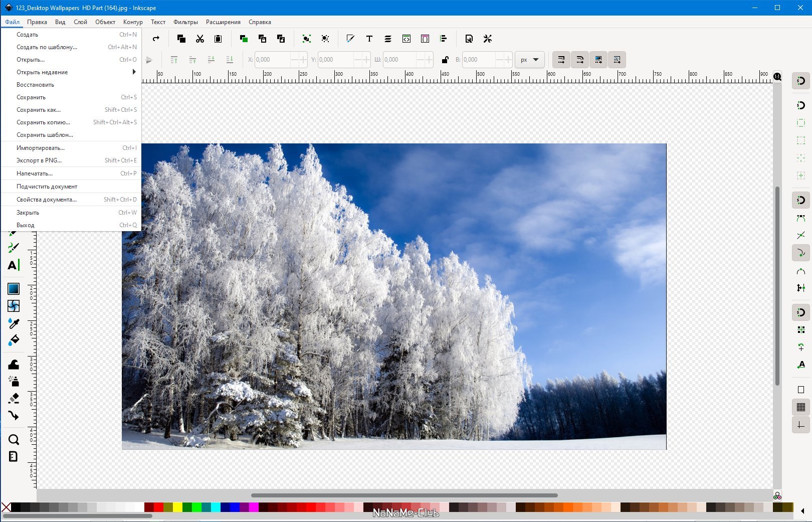Select the Text tool in toolbox
The height and width of the screenshot is (522, 812).
(x=14, y=265)
